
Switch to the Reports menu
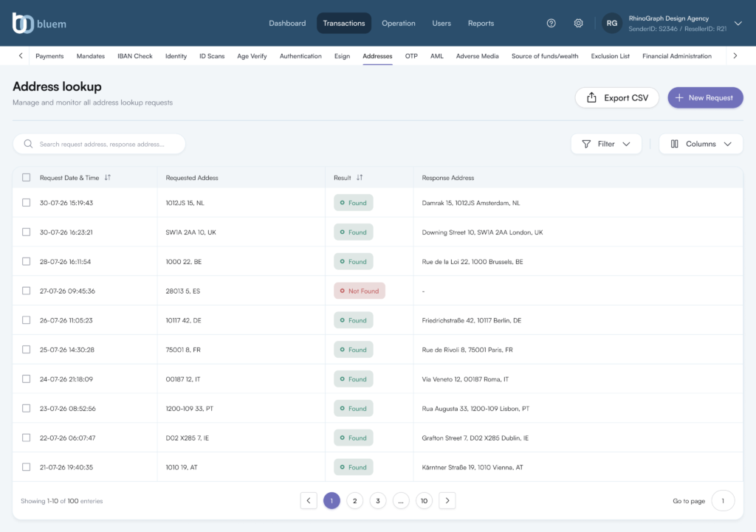click(x=481, y=23)
